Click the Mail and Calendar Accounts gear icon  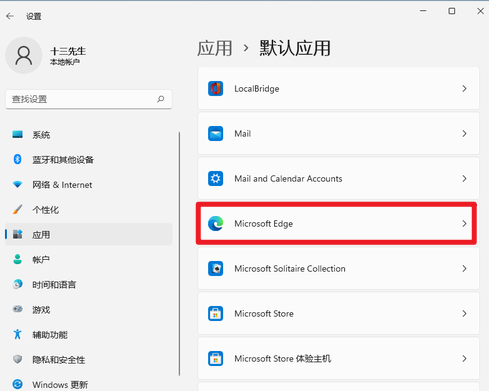tap(215, 179)
